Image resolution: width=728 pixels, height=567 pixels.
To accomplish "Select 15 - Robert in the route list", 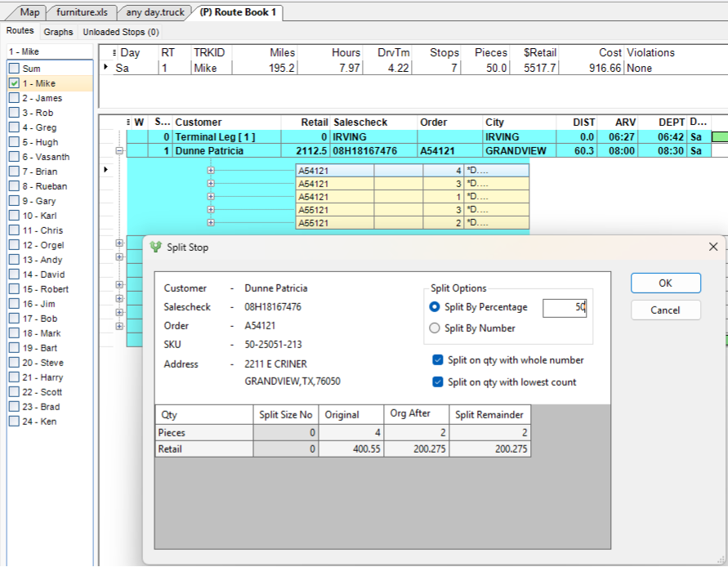I will coord(46,289).
